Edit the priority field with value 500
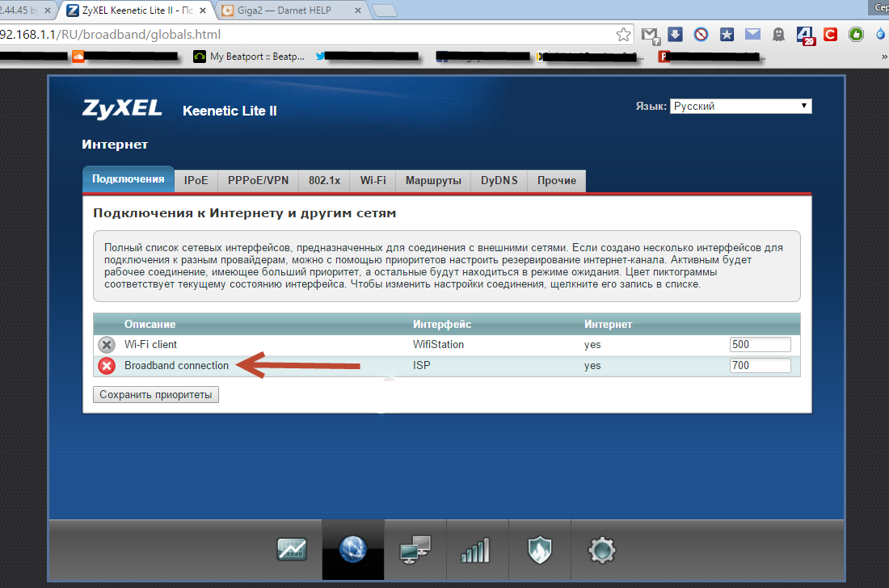This screenshot has height=588, width=889. pos(760,344)
